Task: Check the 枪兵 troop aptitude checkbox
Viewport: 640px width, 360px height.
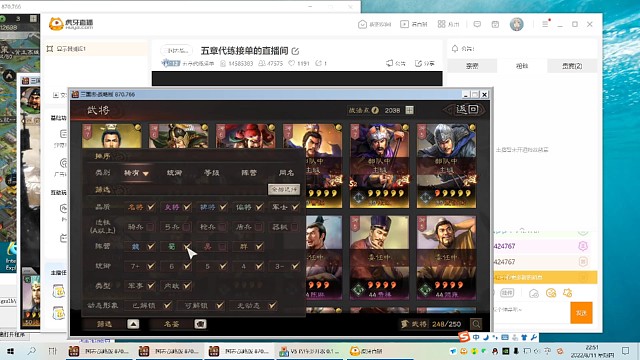Action: click(222, 227)
